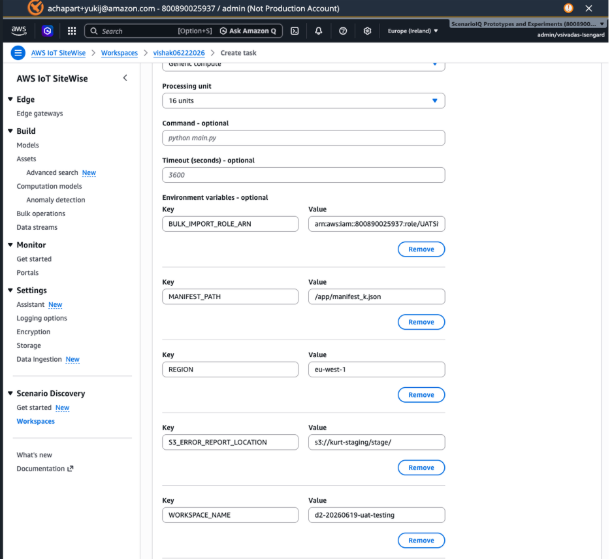Edit the MANIFEST_PATH key field
This screenshot has height=559, width=609.
pyautogui.click(x=230, y=297)
